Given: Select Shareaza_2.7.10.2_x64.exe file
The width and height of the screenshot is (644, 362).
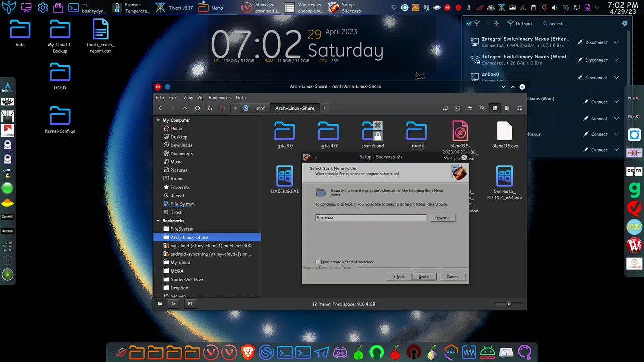Looking at the screenshot, I should [504, 183].
